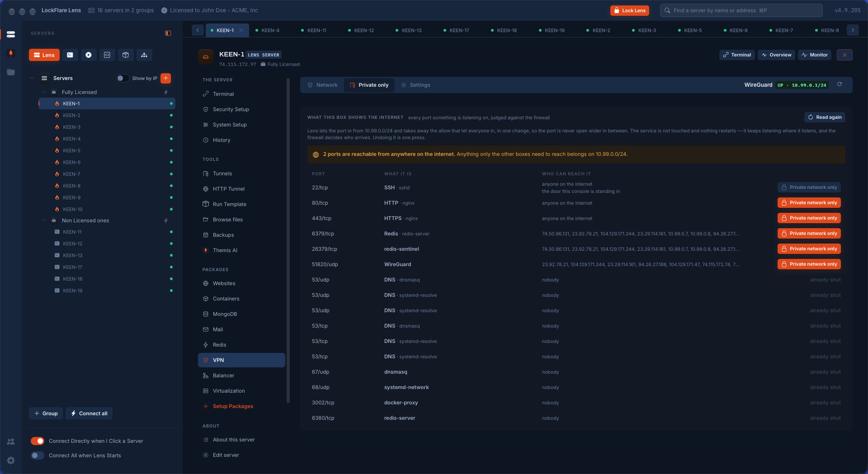Switch to the Network tab
The width and height of the screenshot is (868, 474).
point(322,85)
